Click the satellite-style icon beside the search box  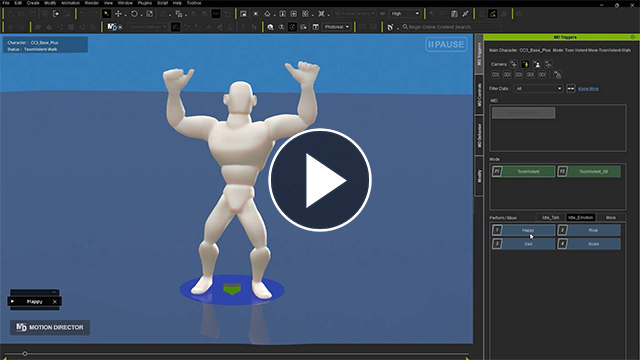(x=390, y=27)
